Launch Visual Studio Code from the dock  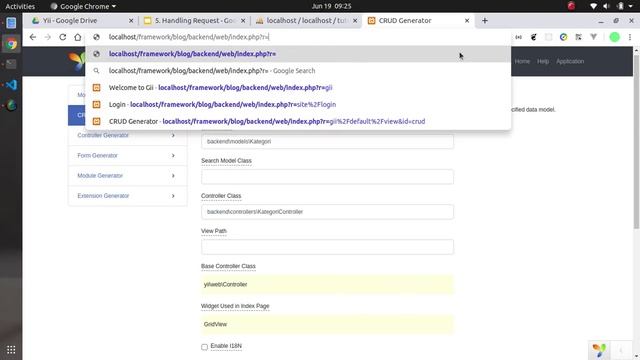11,84
